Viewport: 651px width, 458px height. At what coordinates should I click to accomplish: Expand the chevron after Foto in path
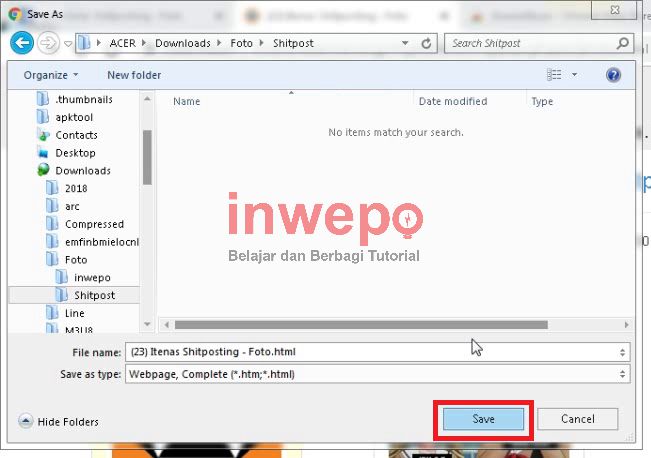coord(262,43)
